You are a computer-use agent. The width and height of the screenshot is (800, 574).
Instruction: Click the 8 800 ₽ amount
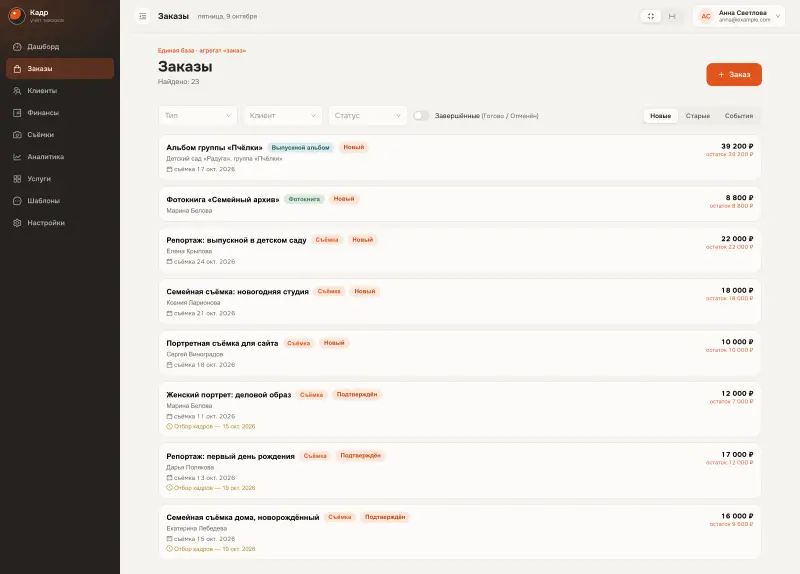740,197
